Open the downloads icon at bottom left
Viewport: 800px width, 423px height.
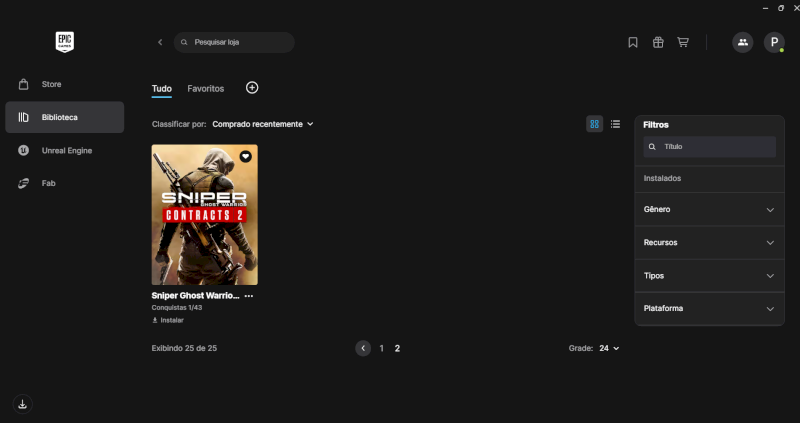click(x=22, y=405)
